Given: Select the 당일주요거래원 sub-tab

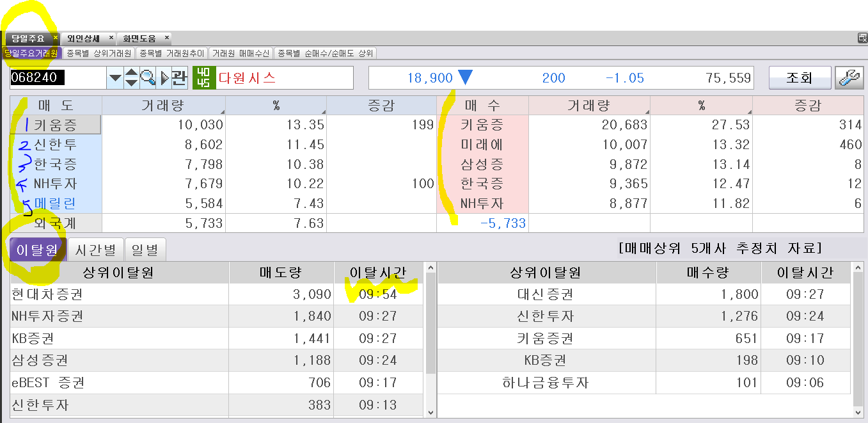Looking at the screenshot, I should (x=31, y=54).
